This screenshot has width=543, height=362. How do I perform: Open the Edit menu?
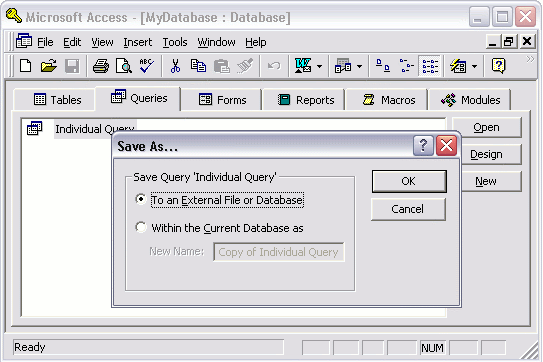coord(72,42)
